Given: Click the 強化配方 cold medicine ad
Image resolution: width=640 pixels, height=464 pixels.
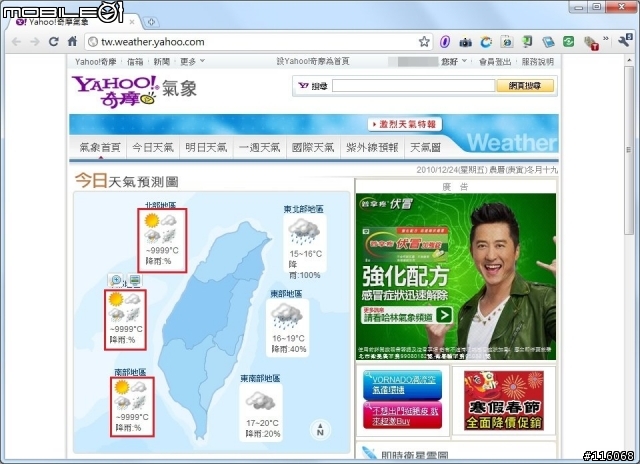Looking at the screenshot, I should coord(456,277).
